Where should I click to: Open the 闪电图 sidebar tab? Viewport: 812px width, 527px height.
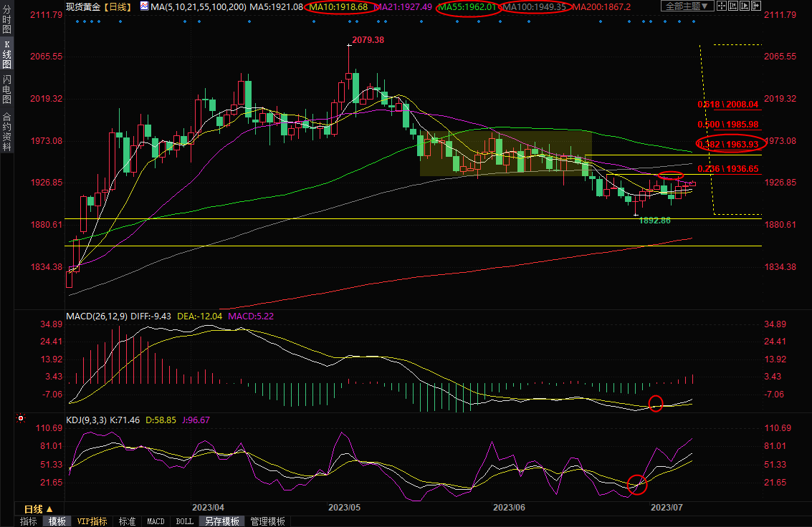[x=6, y=89]
